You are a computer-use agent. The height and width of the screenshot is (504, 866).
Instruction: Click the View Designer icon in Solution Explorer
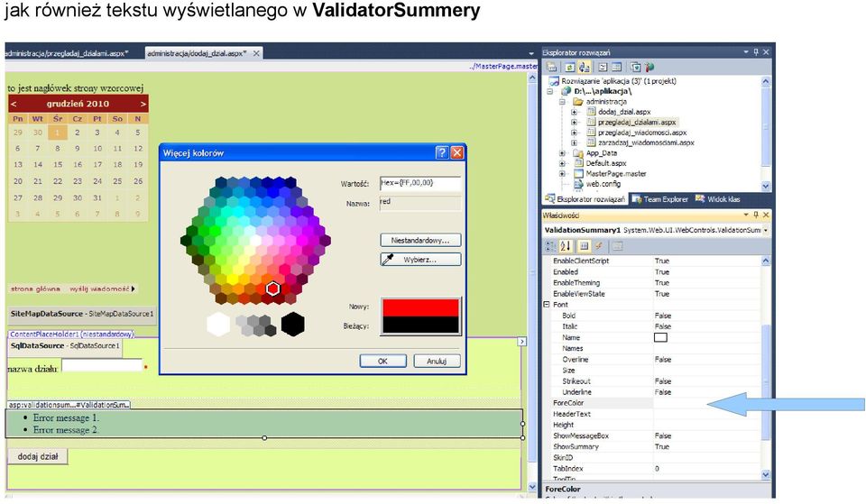tap(616, 68)
